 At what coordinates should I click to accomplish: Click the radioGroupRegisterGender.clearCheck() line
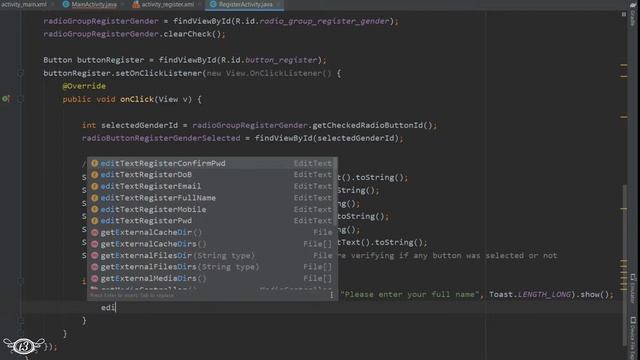pos(134,34)
